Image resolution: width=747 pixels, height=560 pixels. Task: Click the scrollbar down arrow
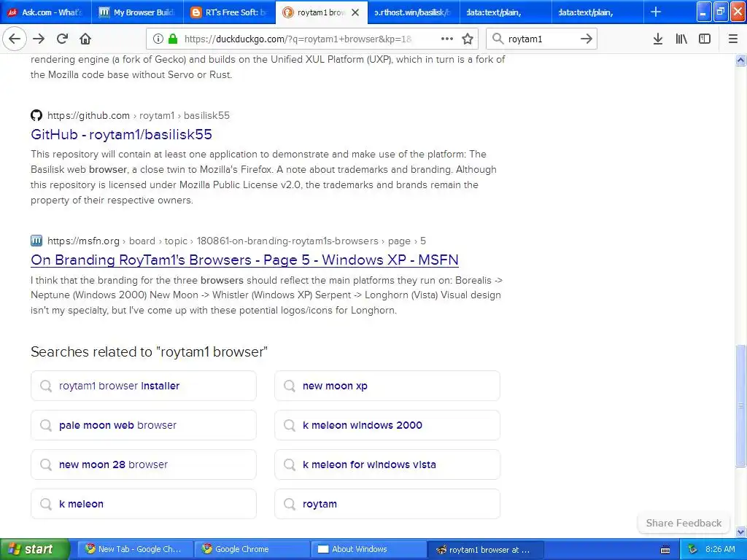740,532
